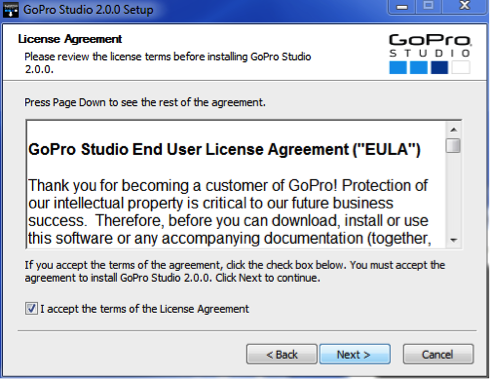Click the scroll up arrow of the license box
Screen dimensions: 490x379
[x=453, y=130]
